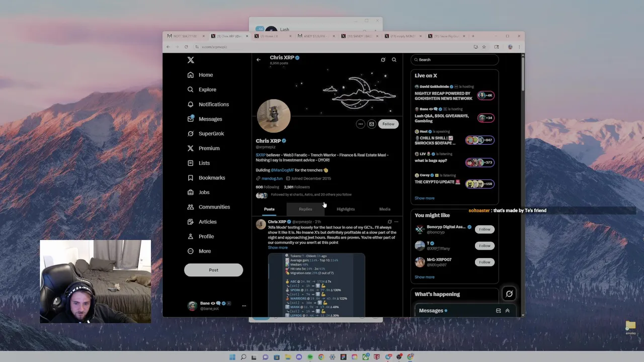Follow user T @XRP_Tiffany

click(x=485, y=246)
